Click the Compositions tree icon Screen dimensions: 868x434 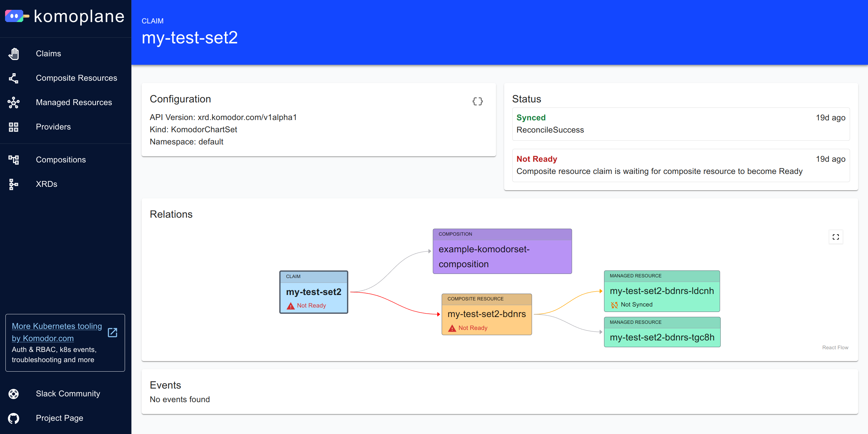14,160
